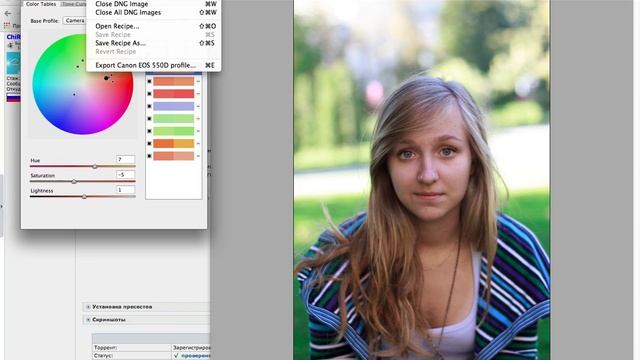Click Export Canon EOS 550D profile...
Viewport: 640px width, 360px height.
click(153, 65)
